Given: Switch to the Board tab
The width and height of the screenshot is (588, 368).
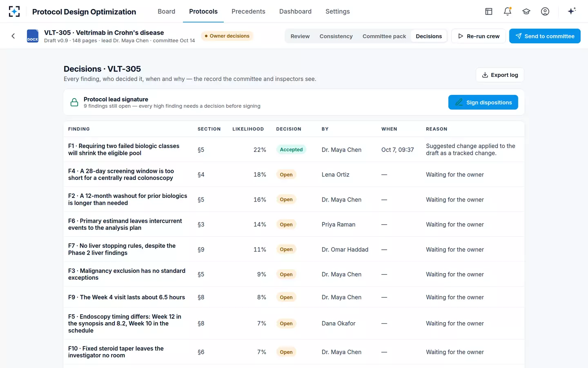Looking at the screenshot, I should point(167,11).
